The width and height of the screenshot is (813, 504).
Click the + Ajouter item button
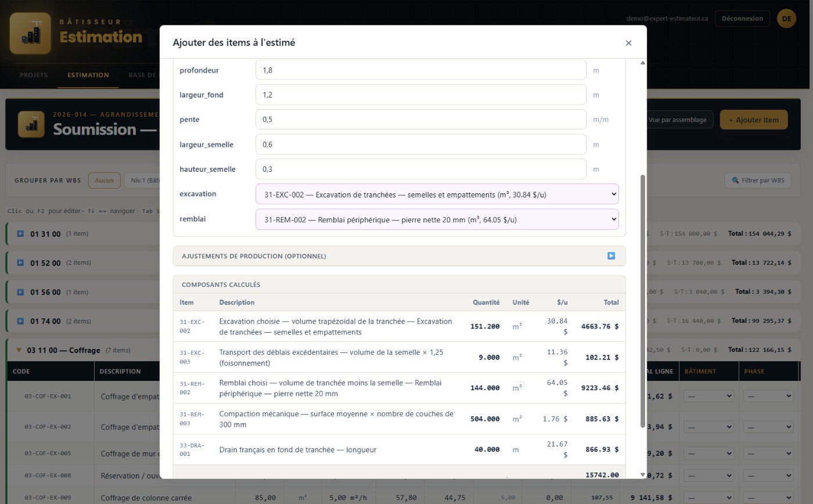(x=754, y=120)
